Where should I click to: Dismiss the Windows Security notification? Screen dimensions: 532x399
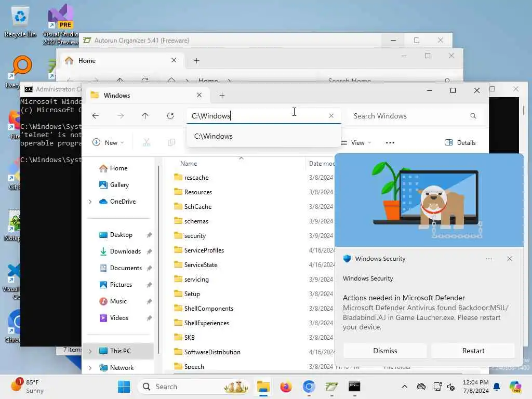385,351
